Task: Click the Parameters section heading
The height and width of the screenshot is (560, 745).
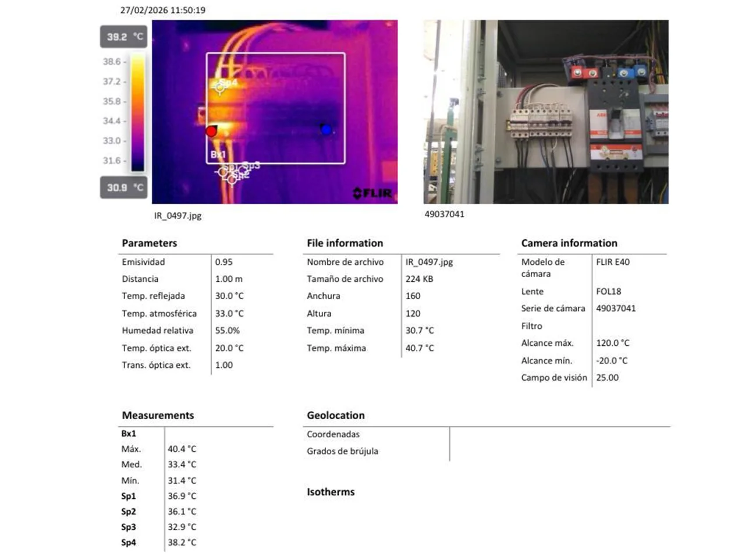Action: pos(150,243)
